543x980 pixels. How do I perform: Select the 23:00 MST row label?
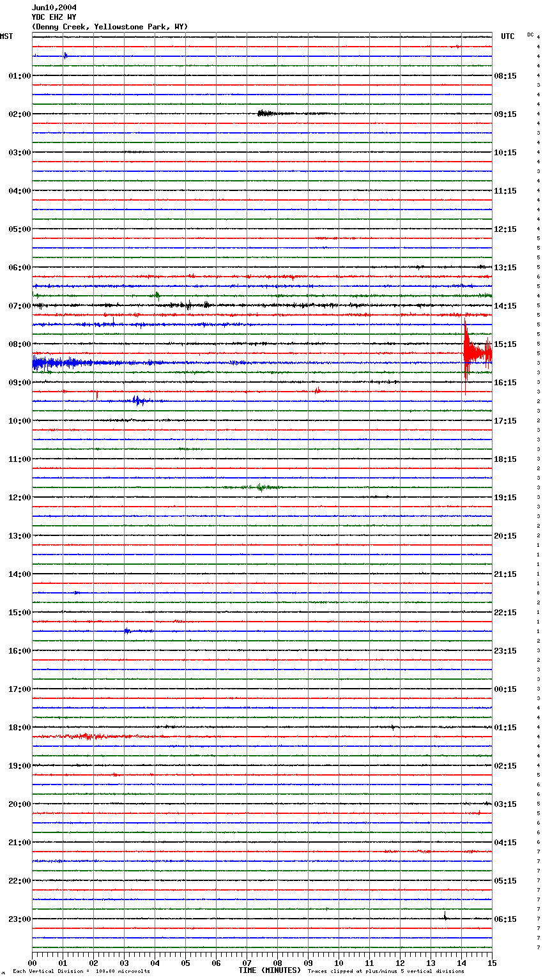click(x=20, y=919)
